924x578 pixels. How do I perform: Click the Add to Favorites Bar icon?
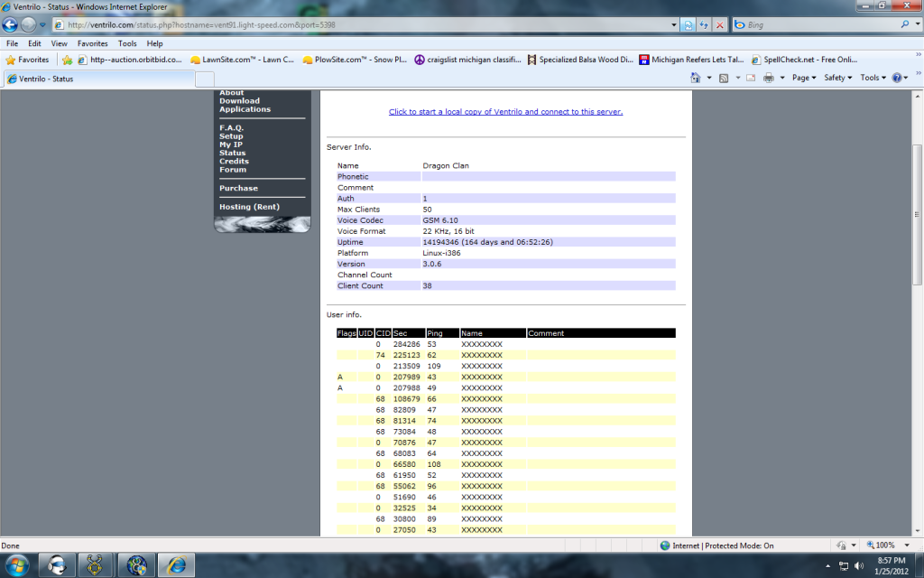pos(67,60)
